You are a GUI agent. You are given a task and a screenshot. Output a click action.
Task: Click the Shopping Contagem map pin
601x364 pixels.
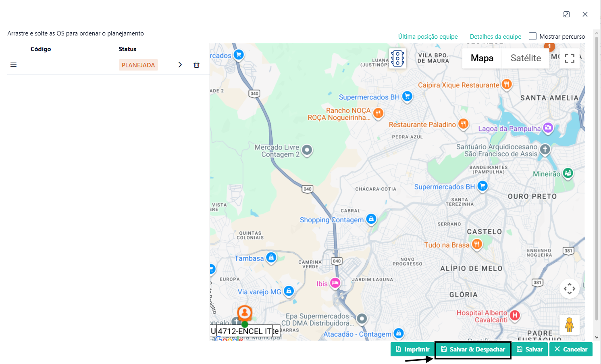coord(371,219)
